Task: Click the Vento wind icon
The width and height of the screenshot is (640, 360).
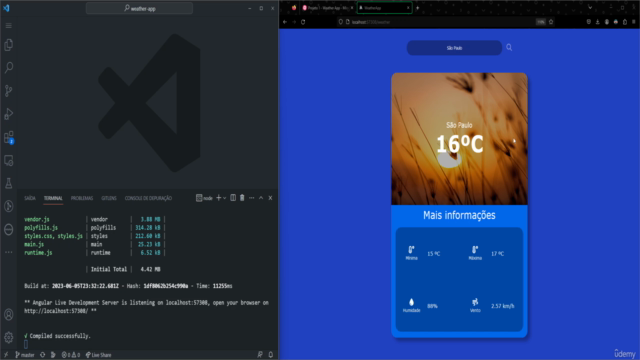Action: coord(475,302)
